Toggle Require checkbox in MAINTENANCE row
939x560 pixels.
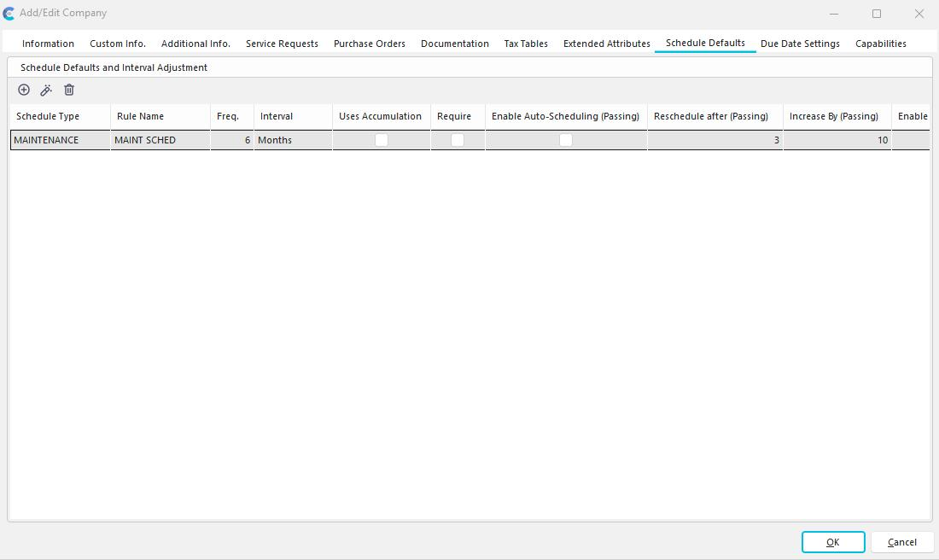click(458, 140)
